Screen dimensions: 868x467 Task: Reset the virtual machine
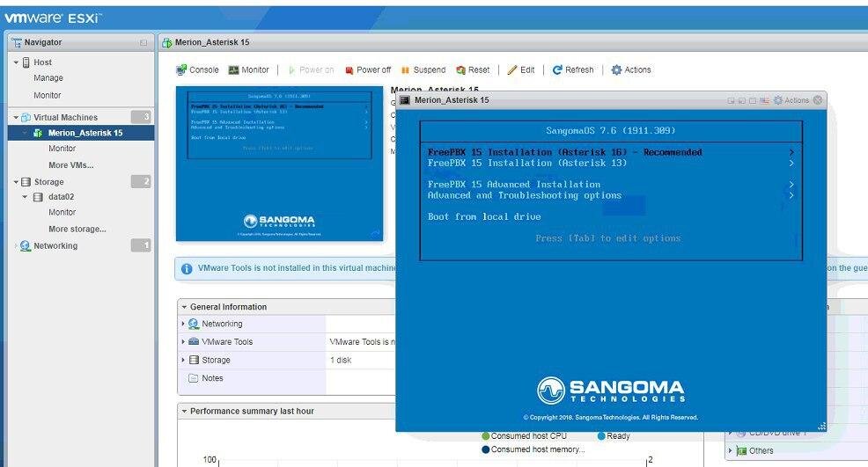[x=473, y=69]
